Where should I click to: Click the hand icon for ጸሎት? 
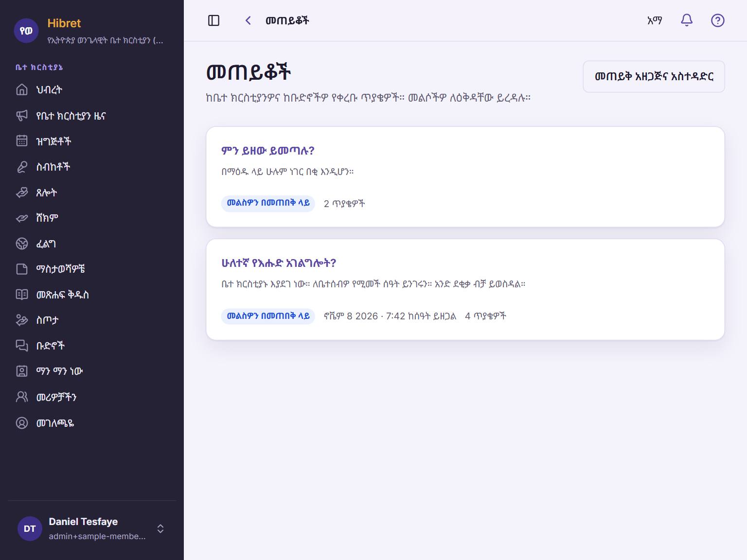pyautogui.click(x=22, y=192)
